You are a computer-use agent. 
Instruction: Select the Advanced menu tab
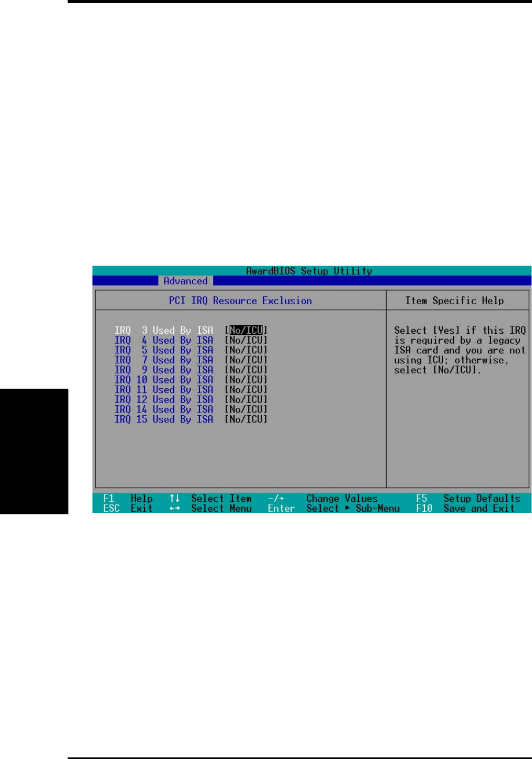pyautogui.click(x=185, y=281)
